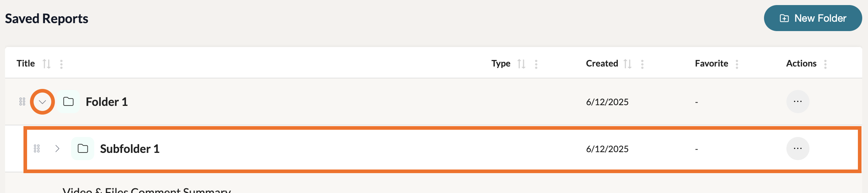Click the Folder 1 folder icon
The width and height of the screenshot is (868, 193).
68,102
